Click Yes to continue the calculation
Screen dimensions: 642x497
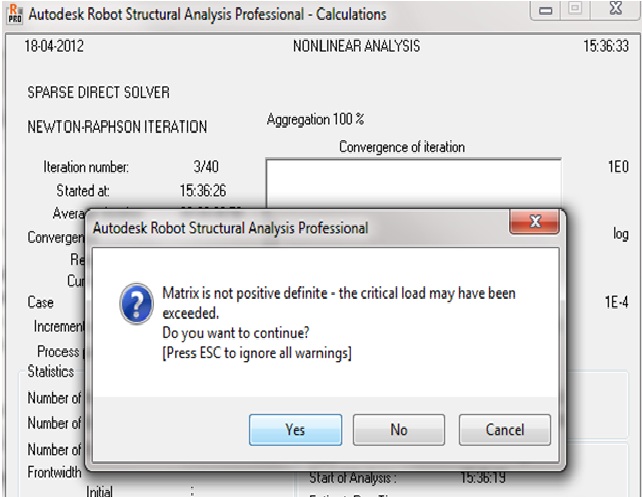pos(295,429)
